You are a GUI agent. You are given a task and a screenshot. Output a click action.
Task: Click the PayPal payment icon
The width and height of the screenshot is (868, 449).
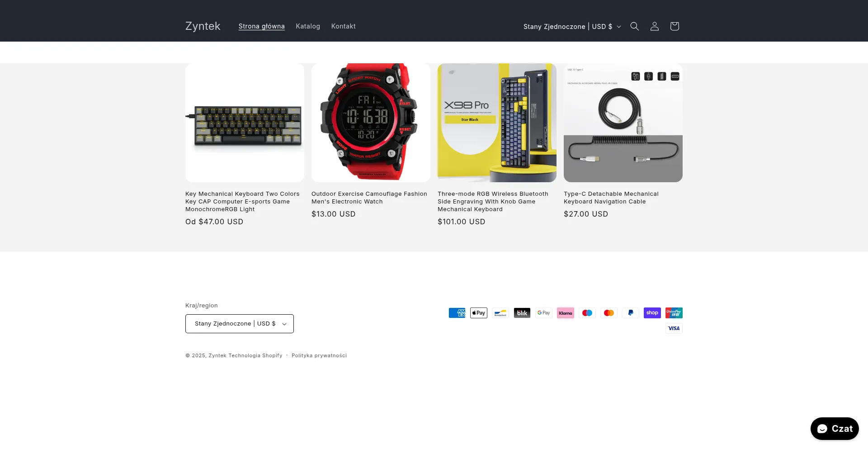[630, 313]
